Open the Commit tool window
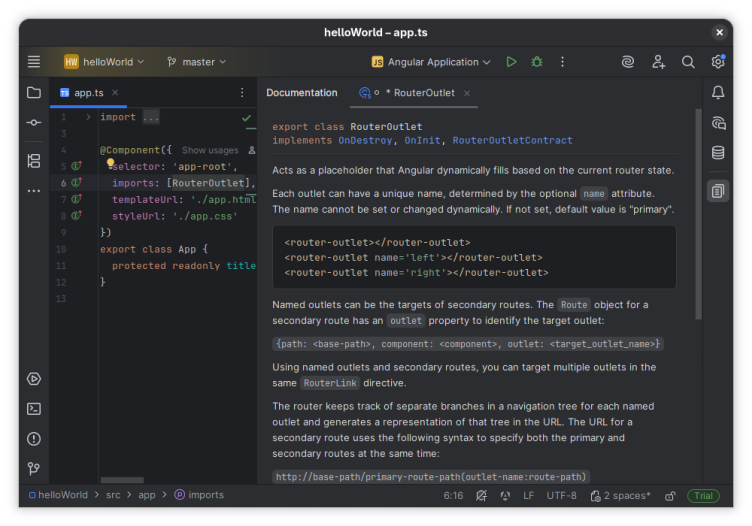Image resolution: width=752 pixels, height=526 pixels. click(x=34, y=123)
